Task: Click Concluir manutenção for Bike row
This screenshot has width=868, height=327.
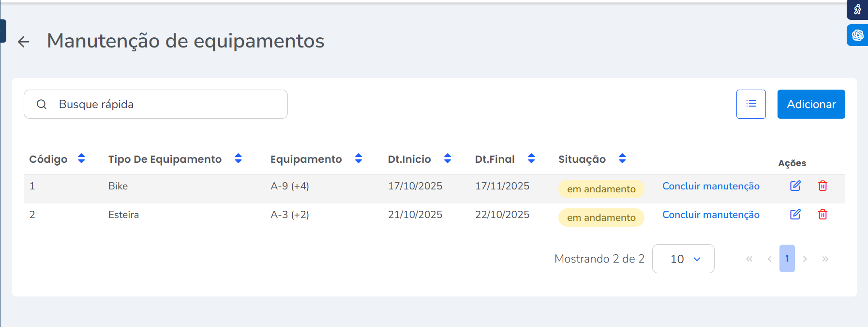Action: point(711,186)
